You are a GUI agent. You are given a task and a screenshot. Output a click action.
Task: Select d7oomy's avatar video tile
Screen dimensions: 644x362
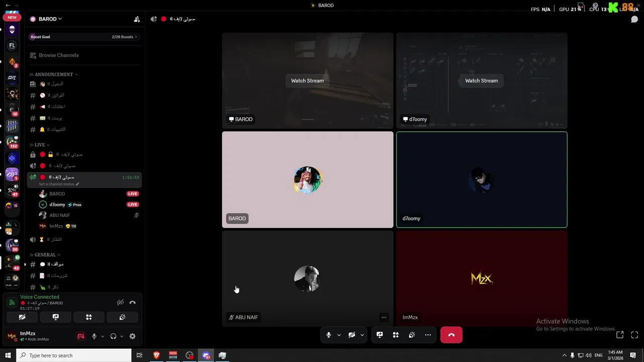[481, 179]
